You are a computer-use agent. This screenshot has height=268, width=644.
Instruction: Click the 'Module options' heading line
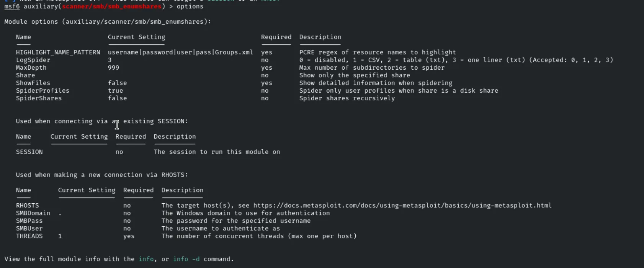tap(108, 22)
